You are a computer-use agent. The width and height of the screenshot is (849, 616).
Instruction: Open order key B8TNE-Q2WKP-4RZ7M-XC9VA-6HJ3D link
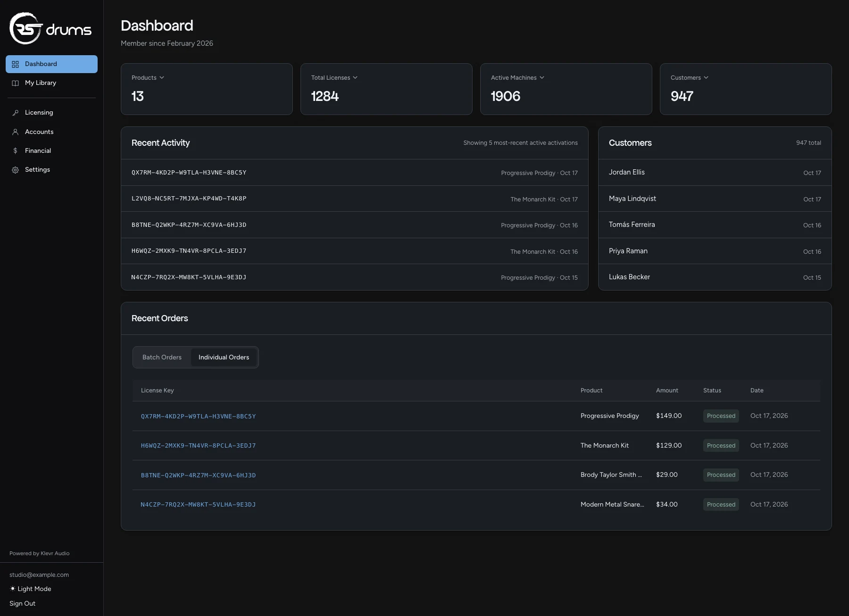tap(198, 475)
